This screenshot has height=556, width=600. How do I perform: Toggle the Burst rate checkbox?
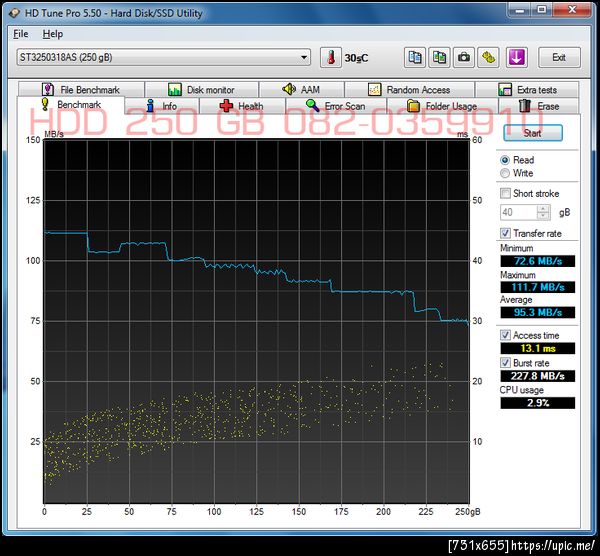(x=505, y=363)
